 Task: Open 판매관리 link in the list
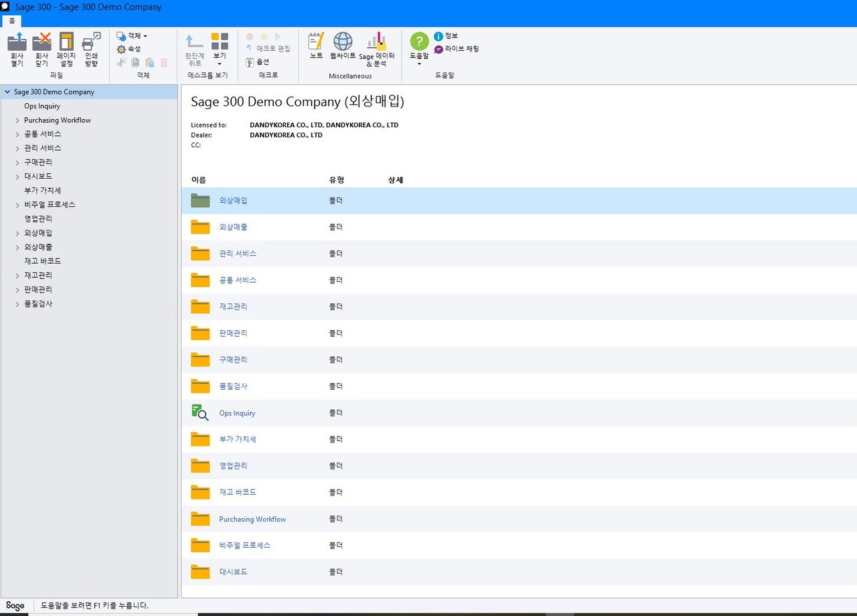[233, 333]
